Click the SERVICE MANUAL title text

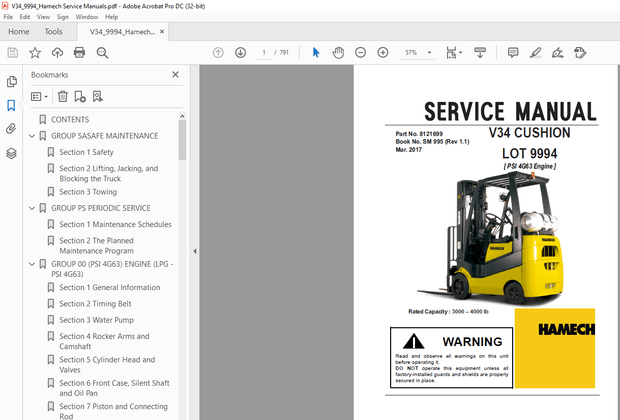510,112
